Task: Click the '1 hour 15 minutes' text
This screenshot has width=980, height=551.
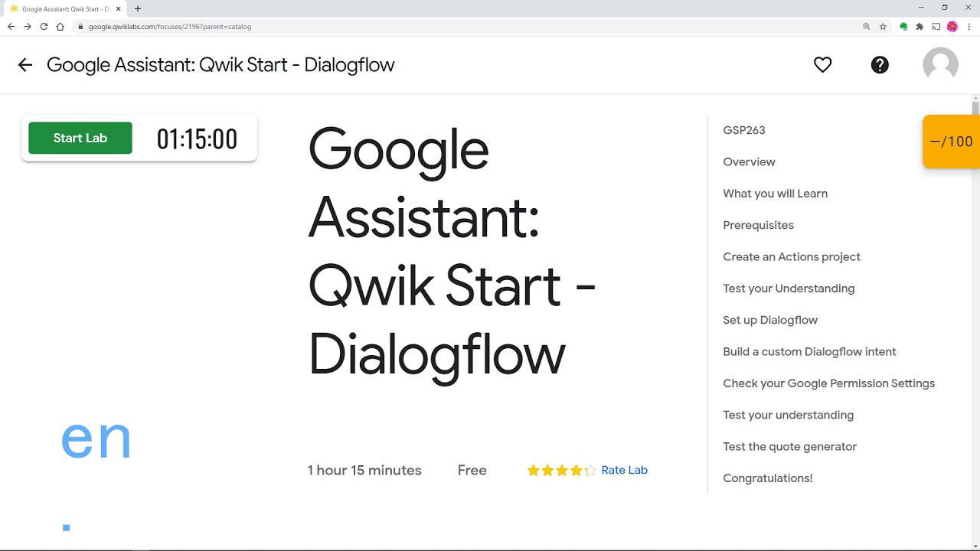Action: [364, 471]
